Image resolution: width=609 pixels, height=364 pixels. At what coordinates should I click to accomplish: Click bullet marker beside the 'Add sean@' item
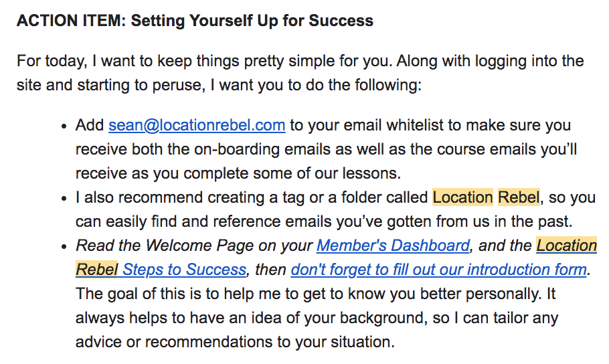click(x=64, y=126)
